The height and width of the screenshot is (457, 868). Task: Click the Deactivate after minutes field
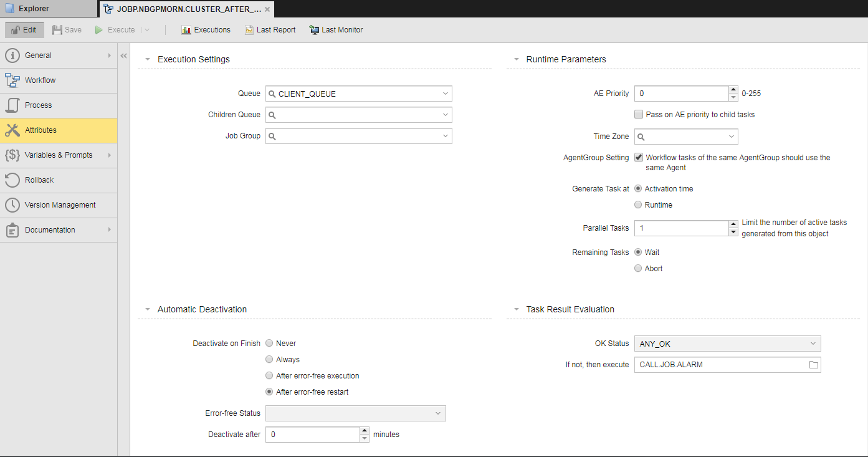click(x=312, y=435)
